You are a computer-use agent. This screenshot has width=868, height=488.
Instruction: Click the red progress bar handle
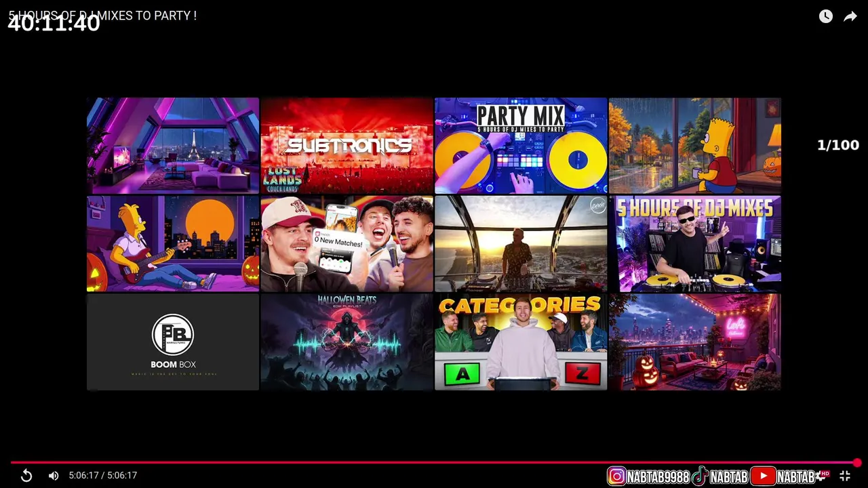[x=857, y=463]
